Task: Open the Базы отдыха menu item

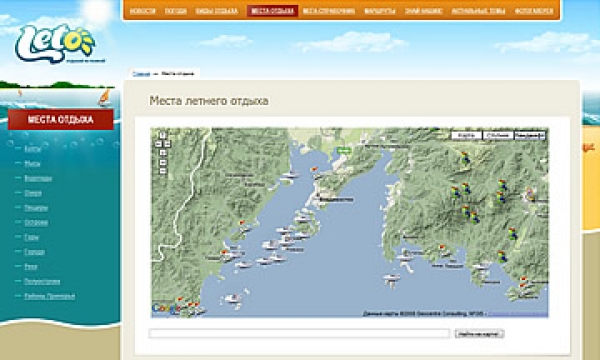Action: [217, 11]
